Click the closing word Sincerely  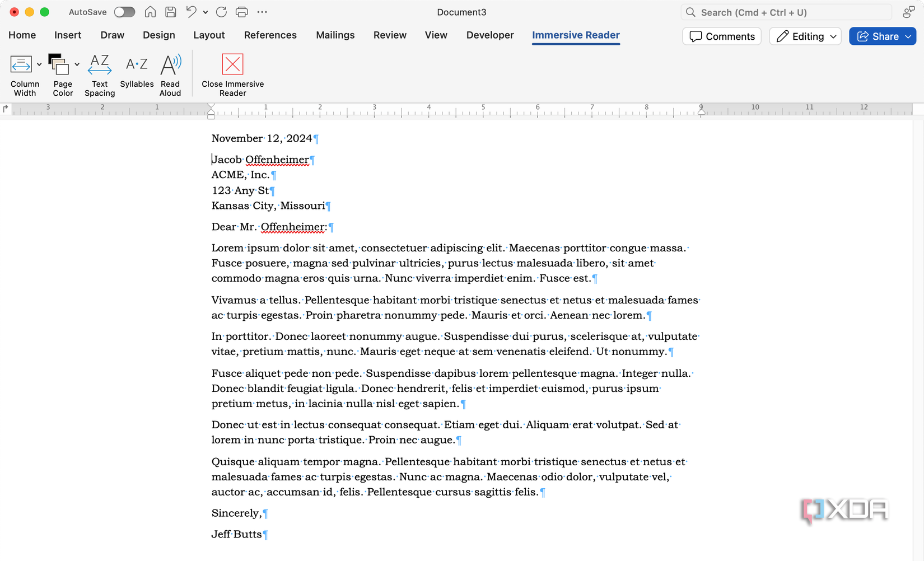[237, 513]
